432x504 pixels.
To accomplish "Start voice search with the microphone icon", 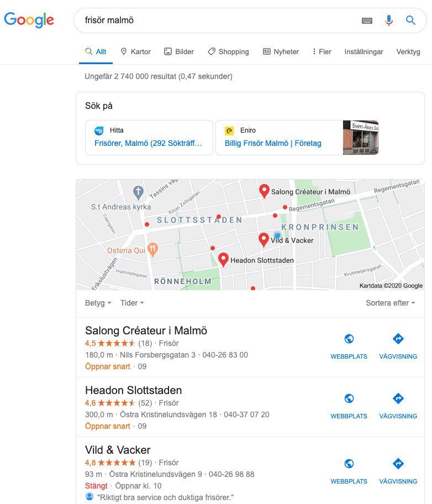I will (388, 20).
